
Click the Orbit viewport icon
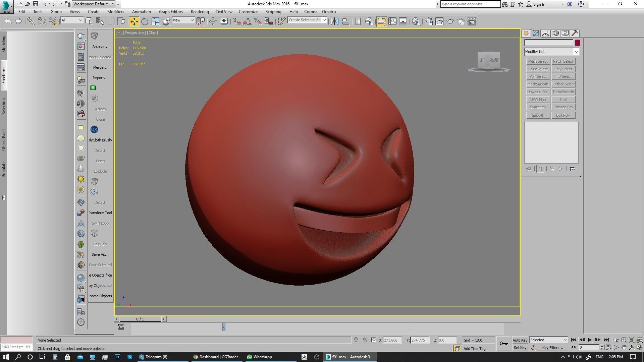click(x=632, y=348)
